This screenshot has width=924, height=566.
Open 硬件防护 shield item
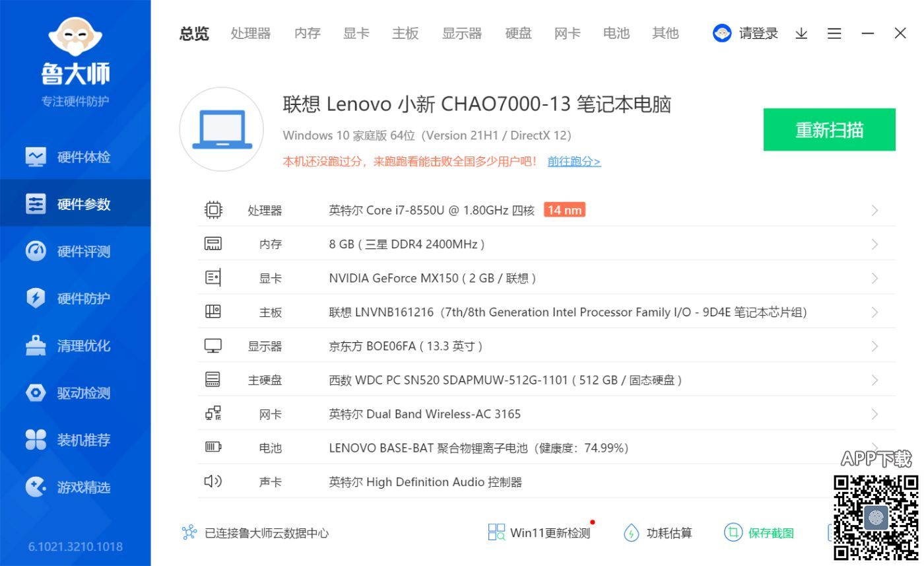(82, 299)
